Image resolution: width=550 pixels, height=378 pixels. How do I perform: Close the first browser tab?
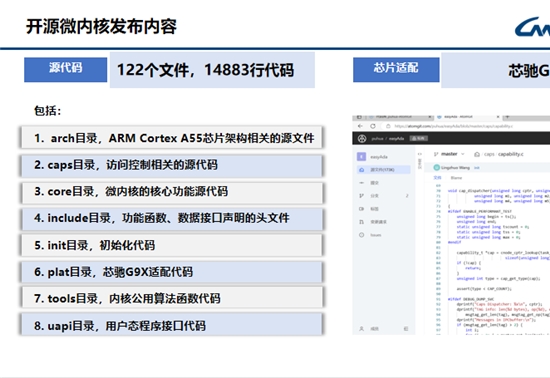tap(430, 117)
